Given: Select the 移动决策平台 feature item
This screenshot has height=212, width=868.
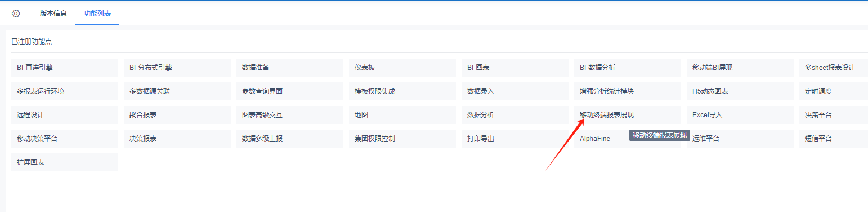Looking at the screenshot, I should [65, 139].
